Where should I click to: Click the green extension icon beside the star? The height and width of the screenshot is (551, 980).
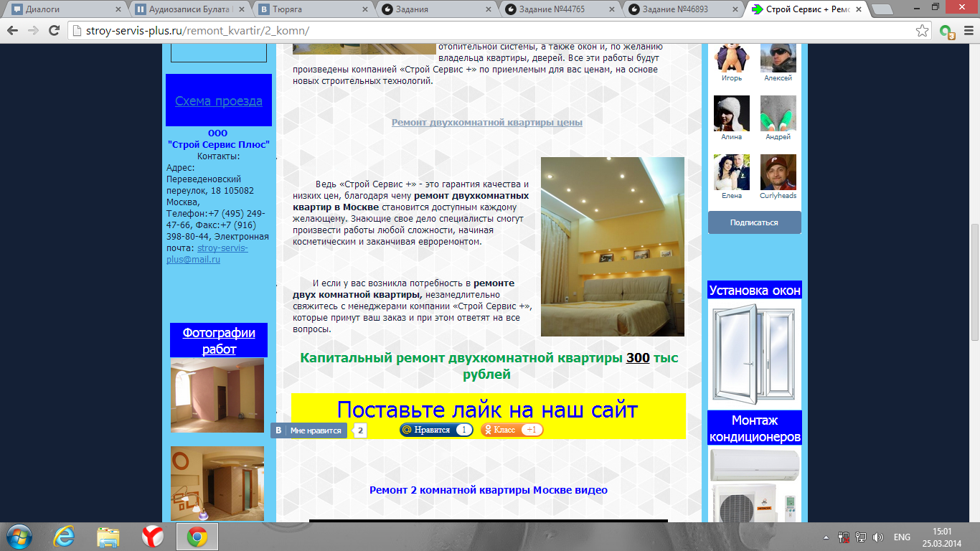point(946,32)
